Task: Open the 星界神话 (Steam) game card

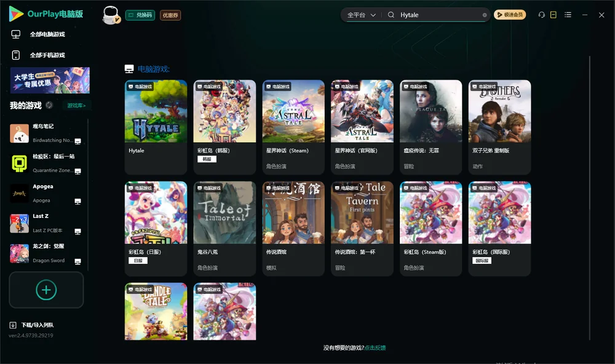Action: pyautogui.click(x=293, y=127)
